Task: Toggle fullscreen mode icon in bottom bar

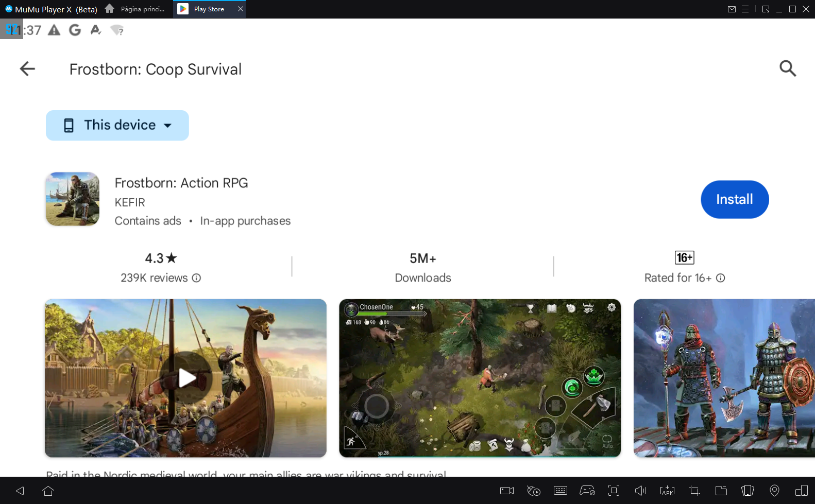Action: click(614, 491)
